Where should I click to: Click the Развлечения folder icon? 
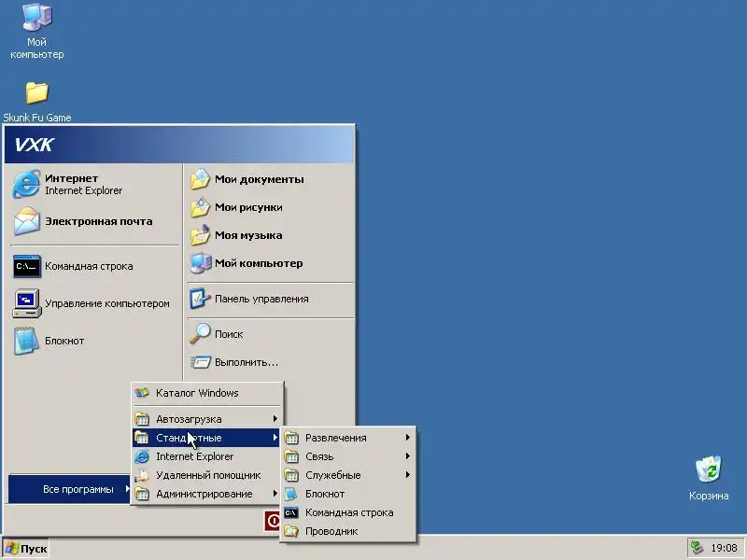[291, 438]
